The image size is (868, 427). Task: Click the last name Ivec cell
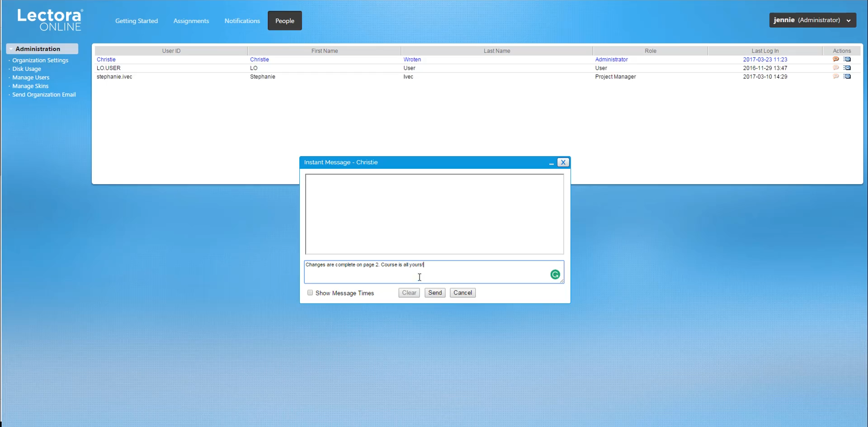[408, 76]
